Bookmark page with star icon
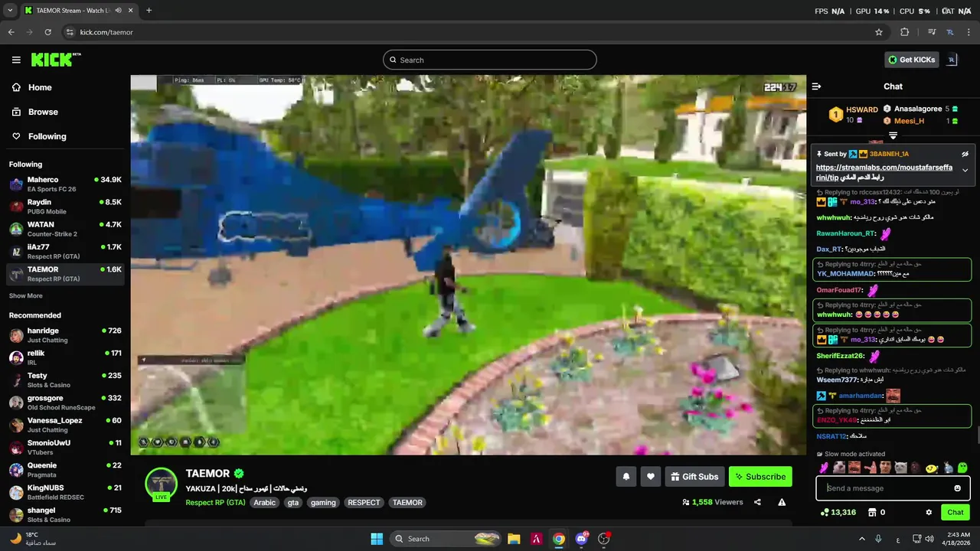The width and height of the screenshot is (980, 551). (x=879, y=32)
